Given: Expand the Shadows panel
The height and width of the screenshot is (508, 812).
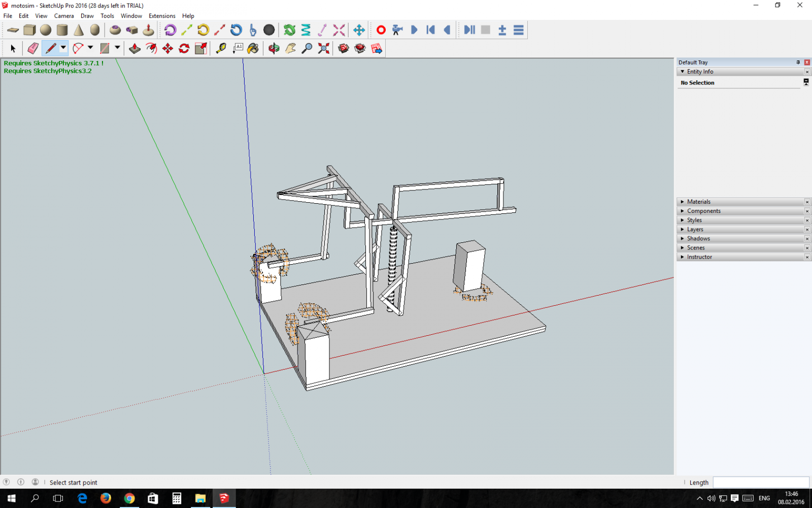Looking at the screenshot, I should click(x=683, y=238).
